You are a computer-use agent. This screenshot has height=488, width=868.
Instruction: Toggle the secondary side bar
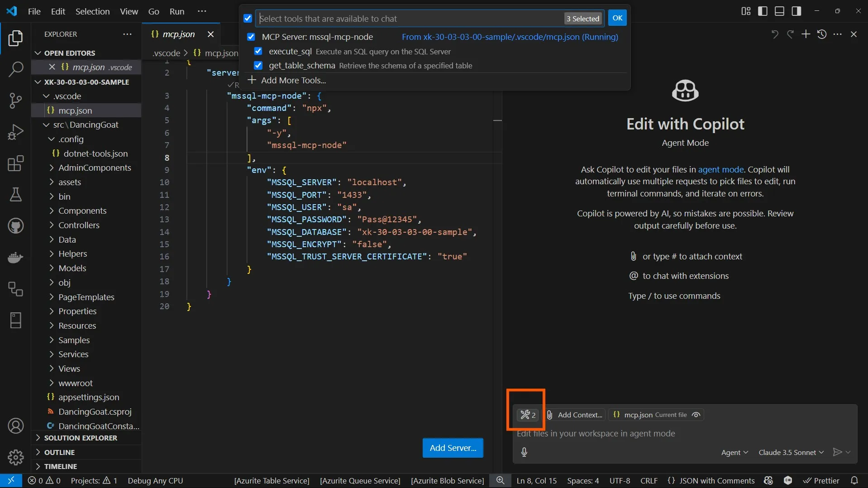tap(796, 11)
